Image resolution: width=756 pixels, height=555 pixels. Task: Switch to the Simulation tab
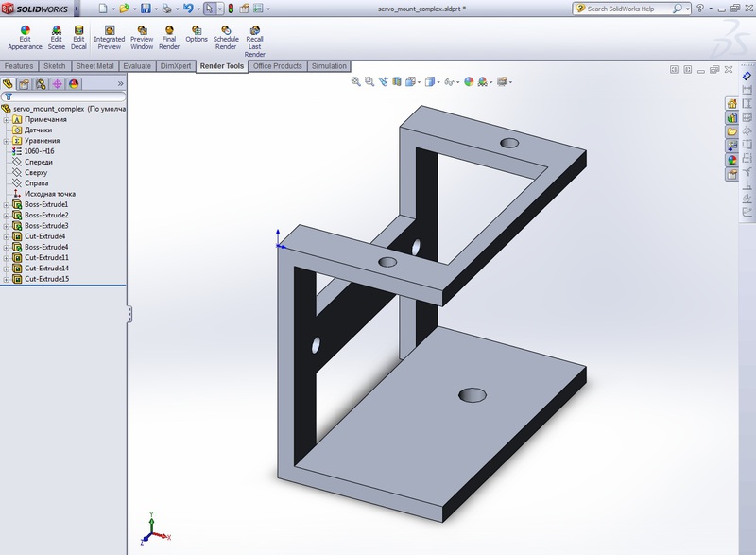(329, 66)
